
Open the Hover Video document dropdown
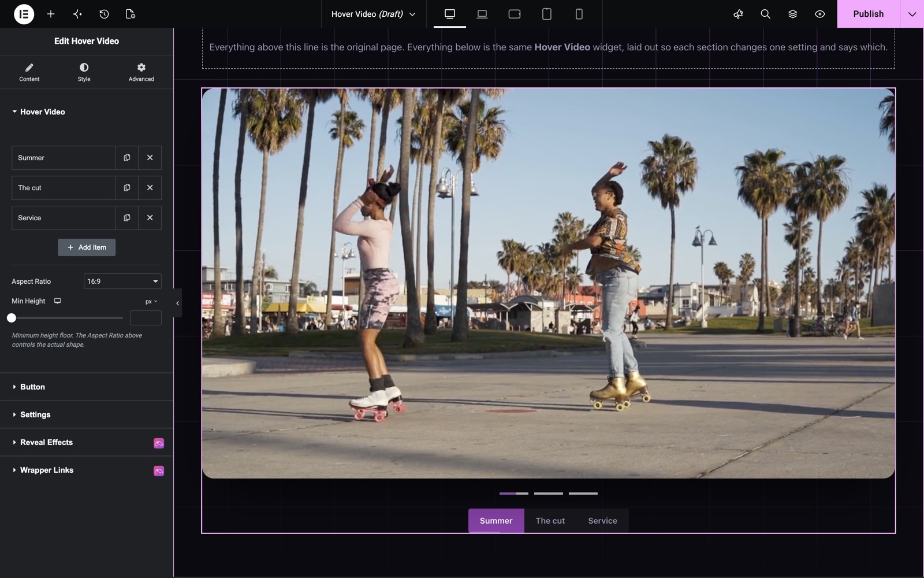[374, 14]
